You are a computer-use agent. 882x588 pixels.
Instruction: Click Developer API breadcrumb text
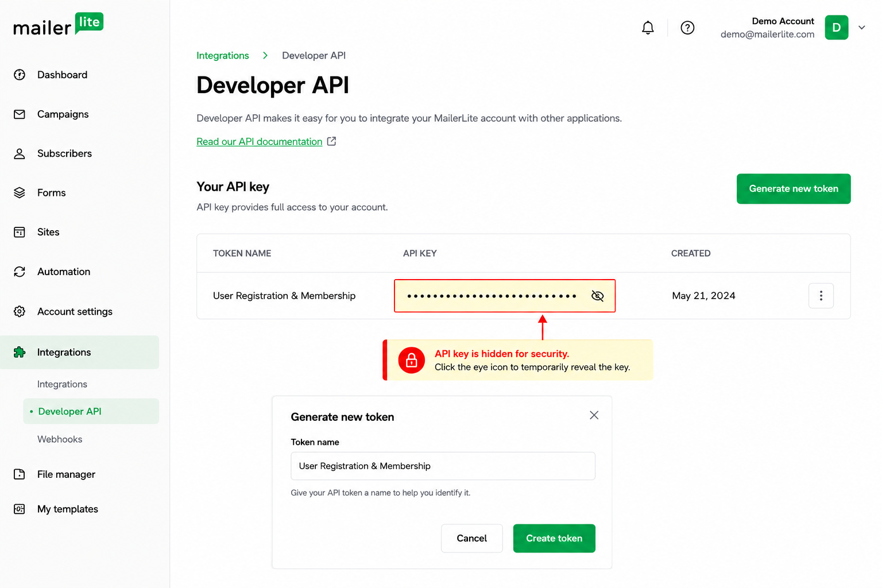tap(314, 56)
